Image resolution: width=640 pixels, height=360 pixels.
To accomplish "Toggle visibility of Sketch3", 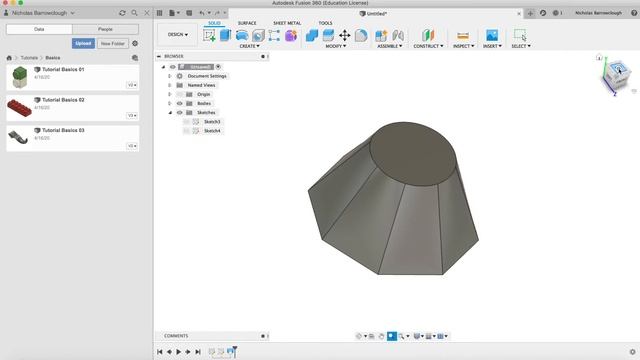I will pyautogui.click(x=187, y=122).
